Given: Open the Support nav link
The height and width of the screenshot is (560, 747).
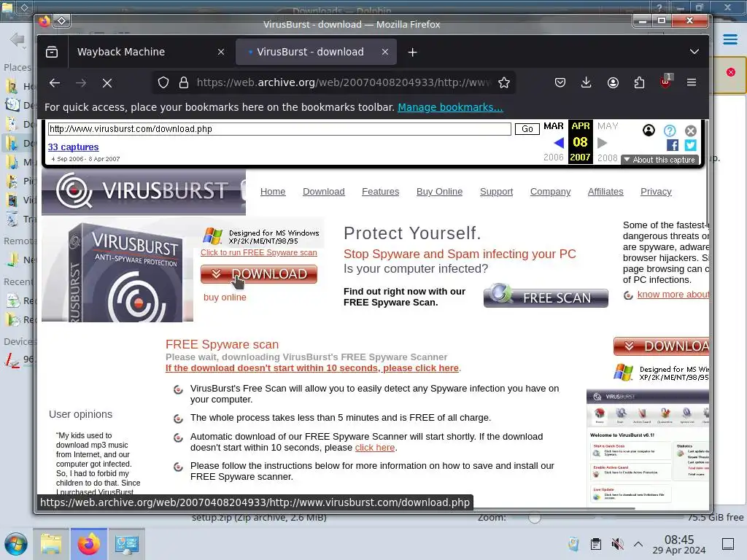Looking at the screenshot, I should 496,192.
